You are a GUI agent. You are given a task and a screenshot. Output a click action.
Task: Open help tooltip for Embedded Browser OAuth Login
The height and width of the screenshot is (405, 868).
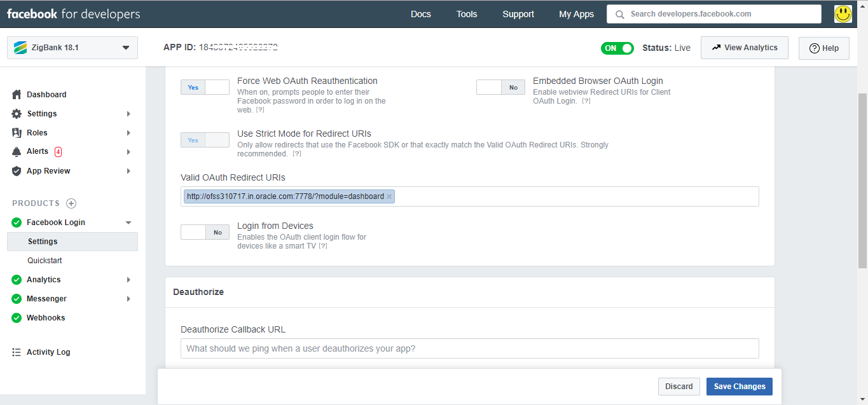pos(586,101)
